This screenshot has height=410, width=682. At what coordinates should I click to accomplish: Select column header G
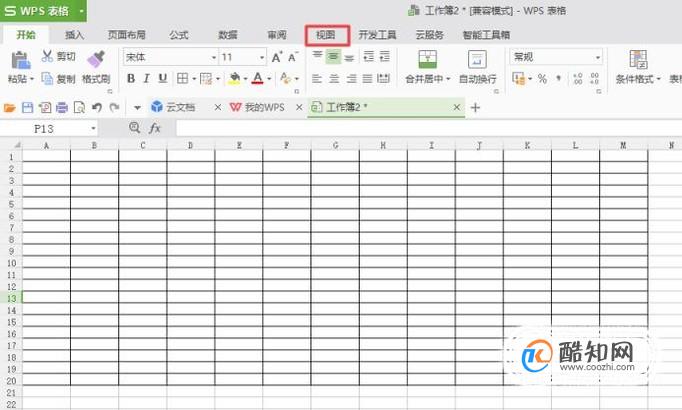[335, 145]
